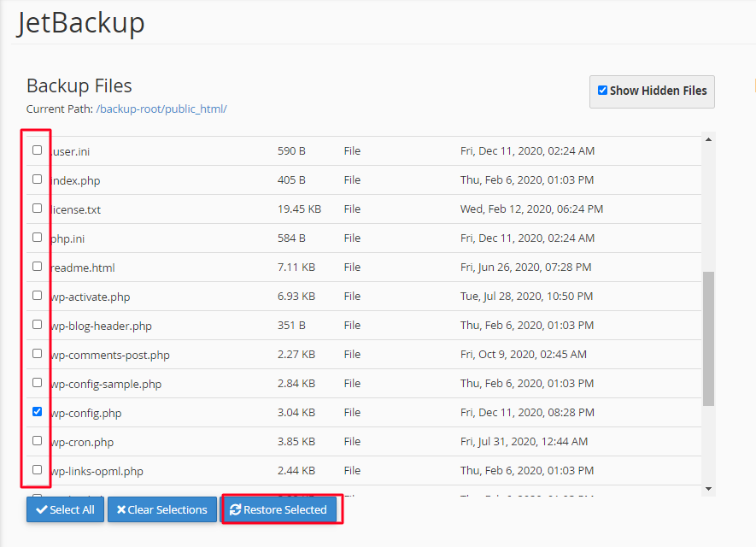Open the /backup-root/public_html/ path link

pos(161,109)
